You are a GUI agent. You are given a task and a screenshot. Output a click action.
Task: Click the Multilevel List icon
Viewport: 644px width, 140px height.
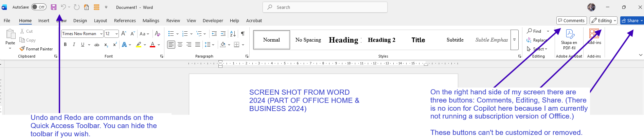coord(199,34)
